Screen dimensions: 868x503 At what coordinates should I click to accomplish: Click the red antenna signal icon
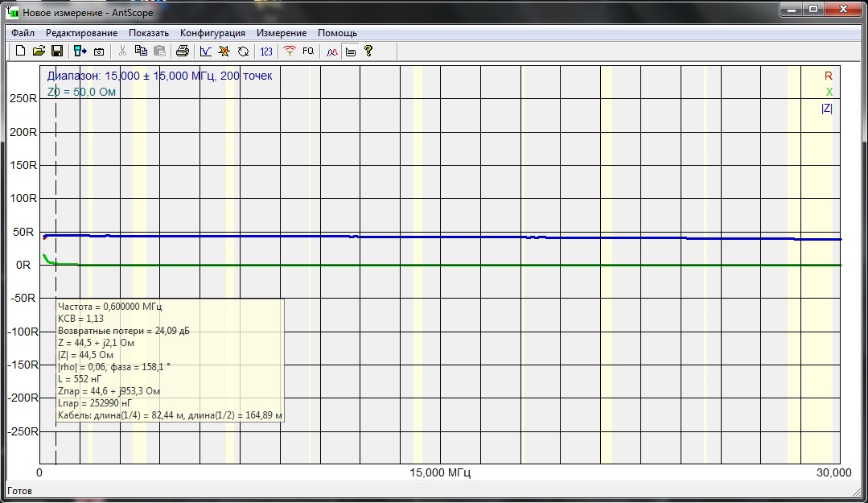coord(290,52)
